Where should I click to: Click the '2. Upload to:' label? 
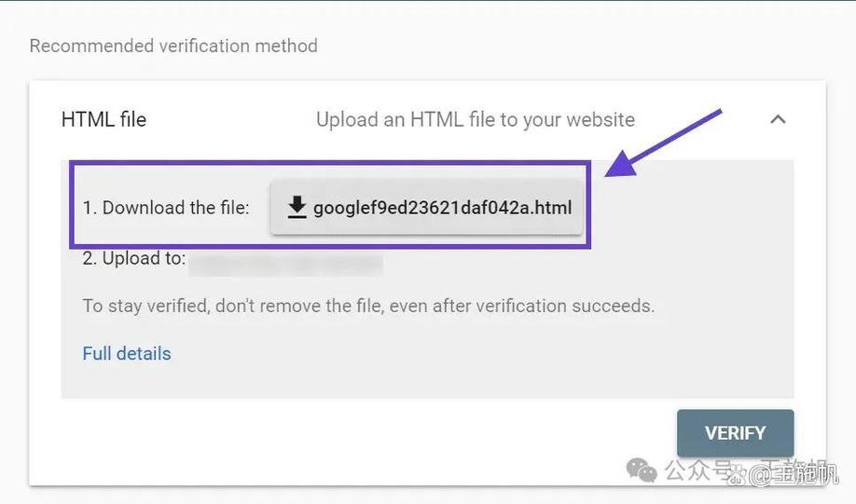pyautogui.click(x=134, y=258)
